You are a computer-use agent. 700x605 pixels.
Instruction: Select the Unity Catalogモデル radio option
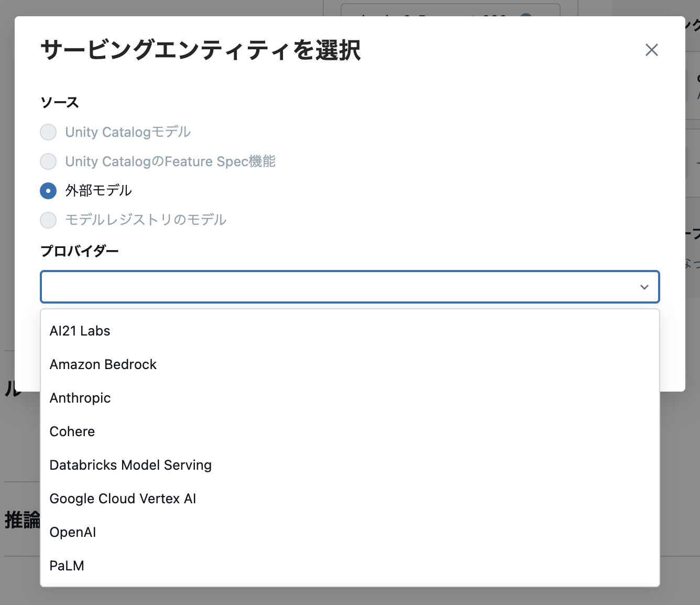[x=48, y=132]
